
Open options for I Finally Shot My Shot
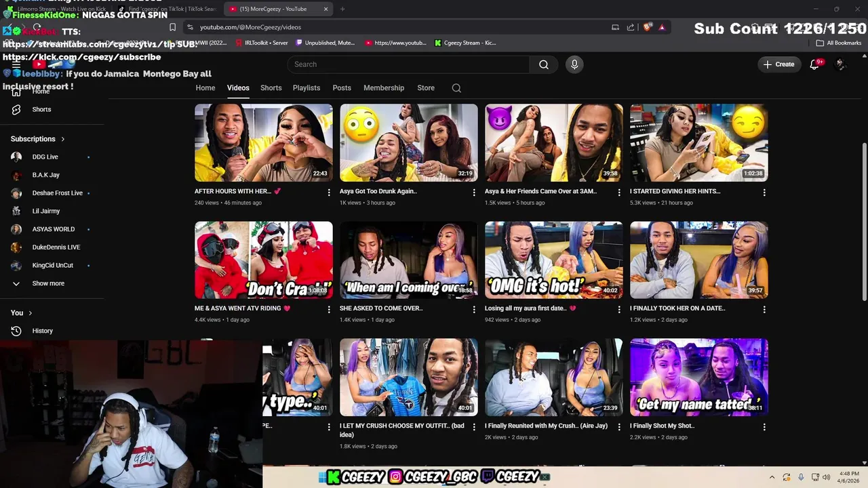tap(764, 427)
